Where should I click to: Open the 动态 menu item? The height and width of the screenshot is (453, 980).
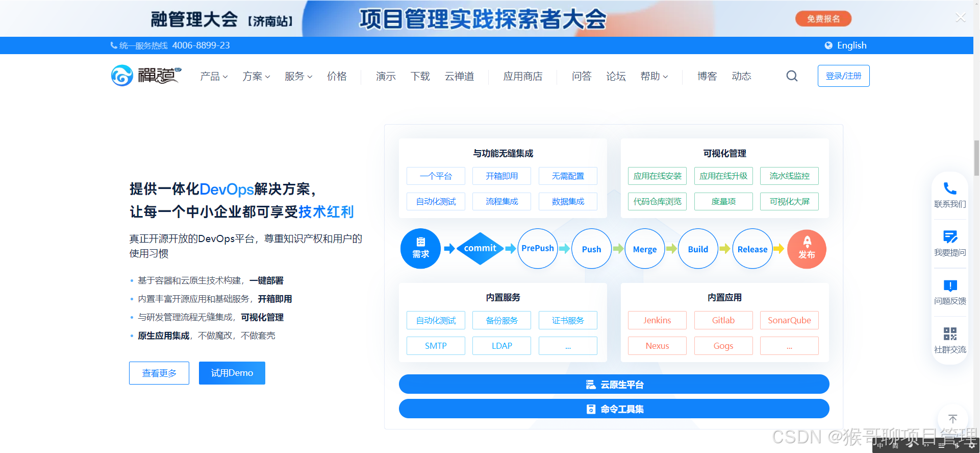click(x=741, y=76)
